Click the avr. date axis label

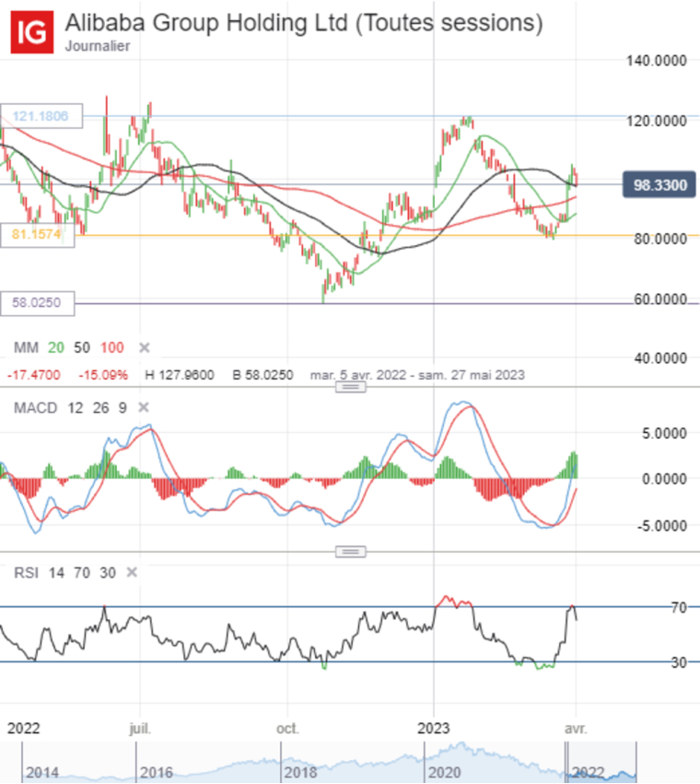click(x=576, y=729)
